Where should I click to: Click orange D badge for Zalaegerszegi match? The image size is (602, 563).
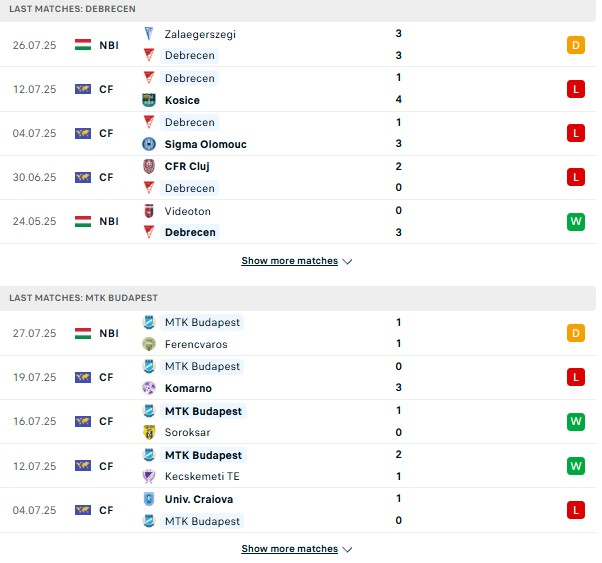[576, 45]
